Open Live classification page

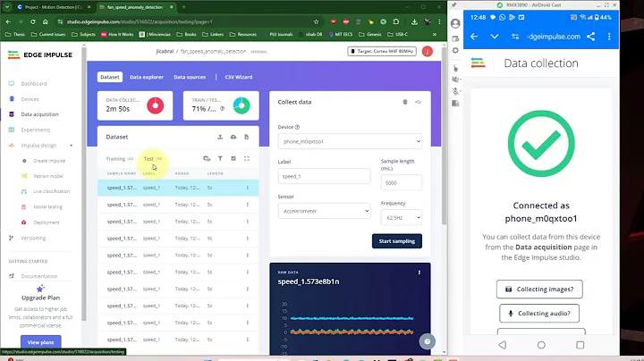click(51, 191)
